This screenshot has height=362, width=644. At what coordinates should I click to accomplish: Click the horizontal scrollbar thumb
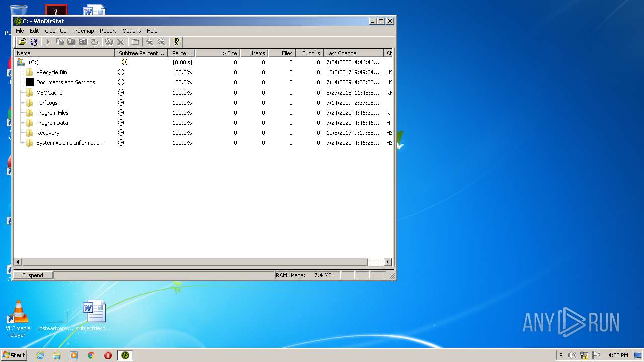[x=195, y=262]
